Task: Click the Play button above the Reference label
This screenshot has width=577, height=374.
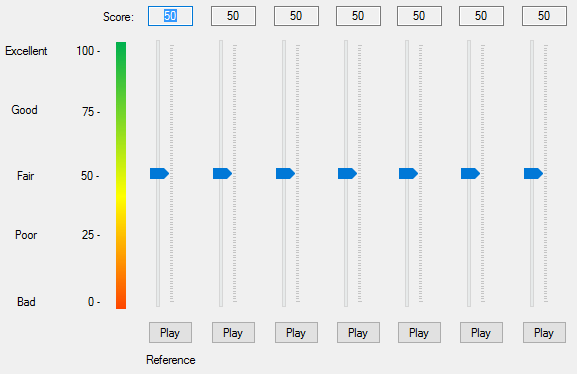Action: (x=170, y=333)
